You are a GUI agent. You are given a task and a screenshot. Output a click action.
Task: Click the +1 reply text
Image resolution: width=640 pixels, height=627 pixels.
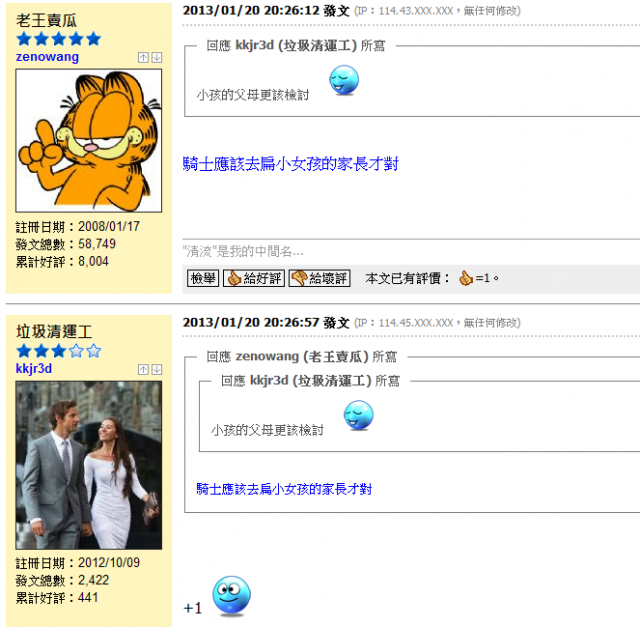(193, 608)
